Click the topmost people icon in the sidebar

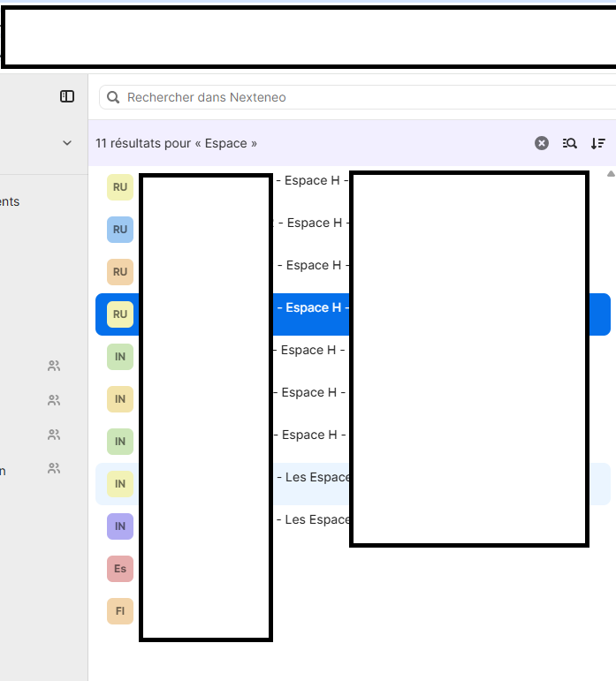pyautogui.click(x=54, y=366)
